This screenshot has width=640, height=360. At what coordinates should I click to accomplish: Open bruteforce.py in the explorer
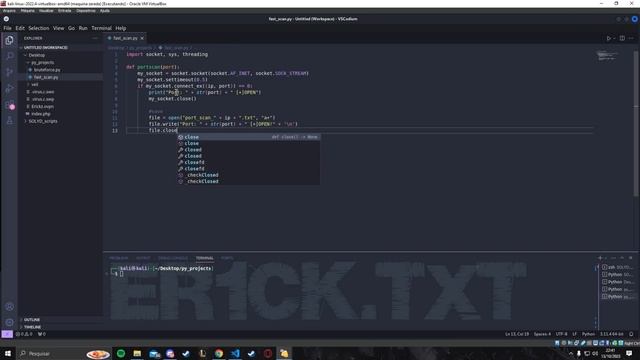[x=47, y=70]
